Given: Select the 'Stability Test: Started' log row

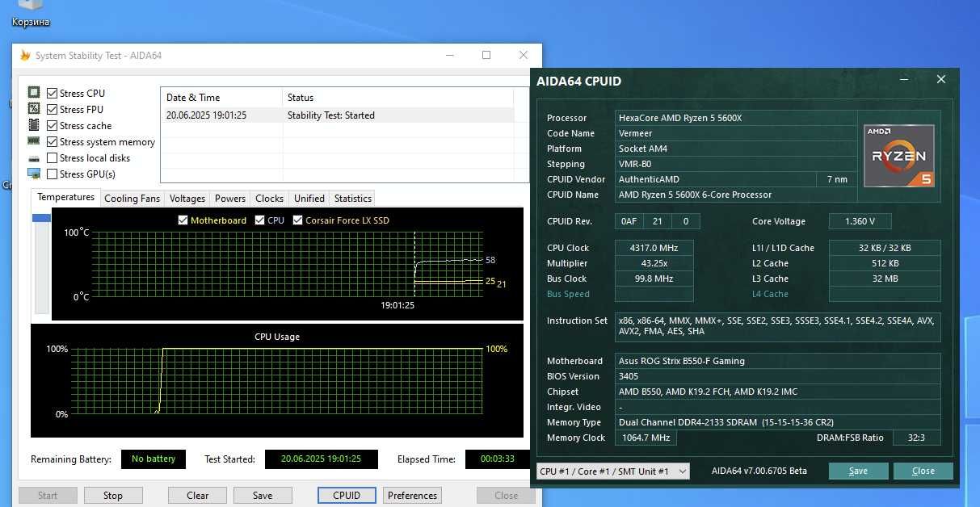Looking at the screenshot, I should tap(337, 115).
